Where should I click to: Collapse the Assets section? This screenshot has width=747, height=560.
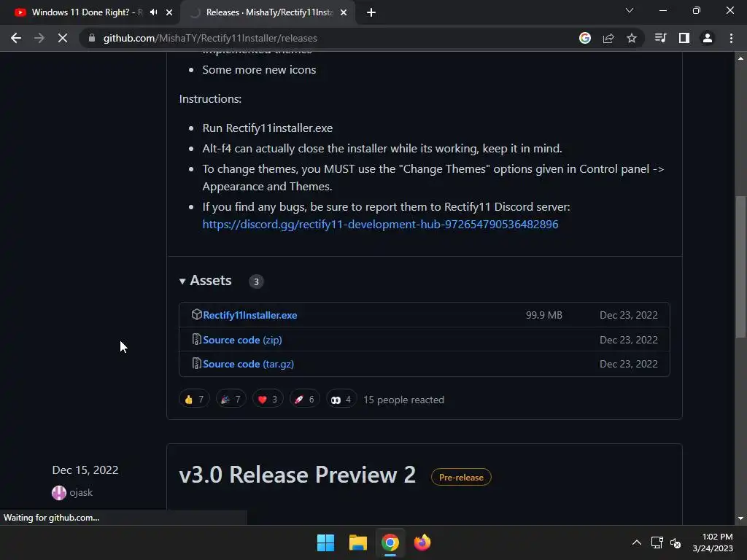[205, 281]
